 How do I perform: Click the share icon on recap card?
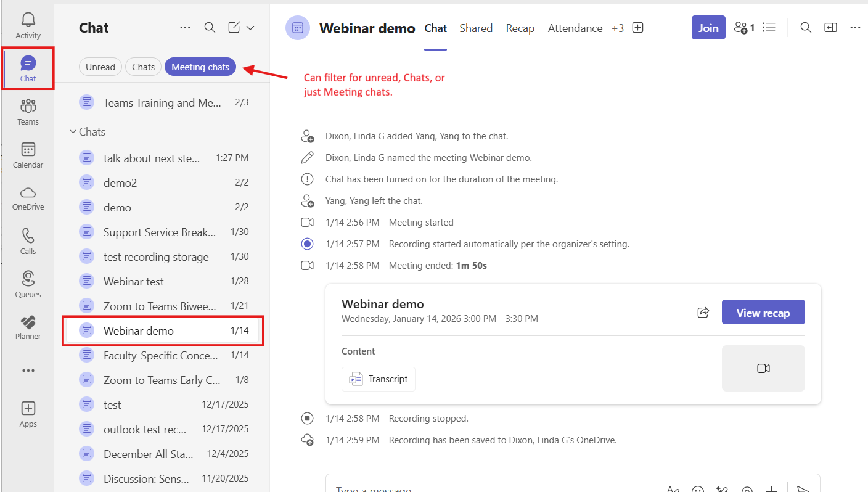tap(703, 312)
